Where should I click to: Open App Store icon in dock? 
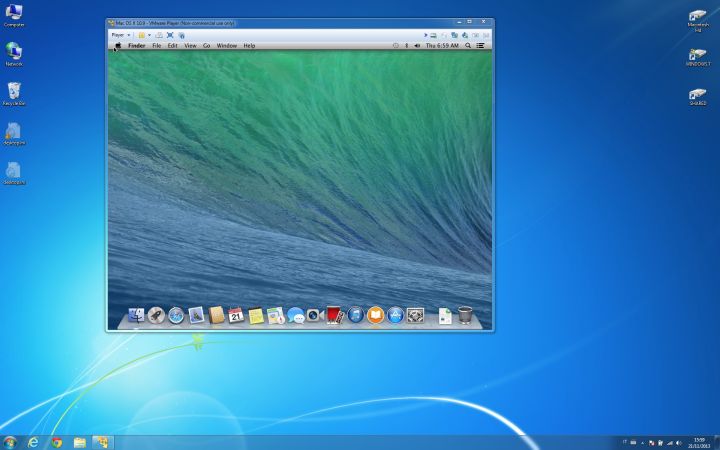tap(395, 315)
